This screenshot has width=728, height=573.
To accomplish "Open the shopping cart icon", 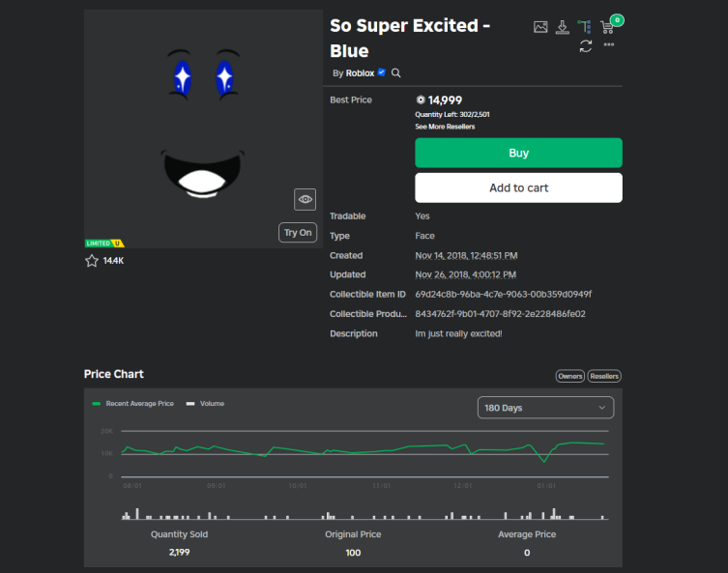I will 607,27.
